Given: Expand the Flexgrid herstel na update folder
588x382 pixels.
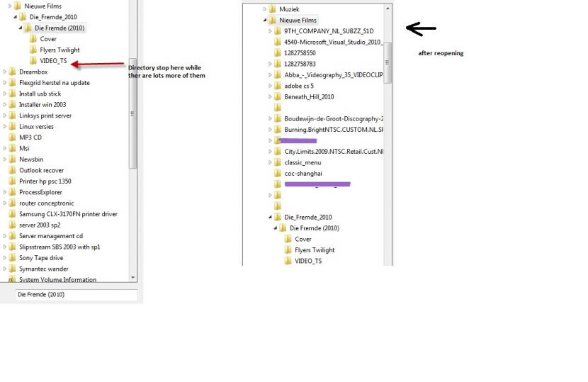Looking at the screenshot, I should pos(5,82).
